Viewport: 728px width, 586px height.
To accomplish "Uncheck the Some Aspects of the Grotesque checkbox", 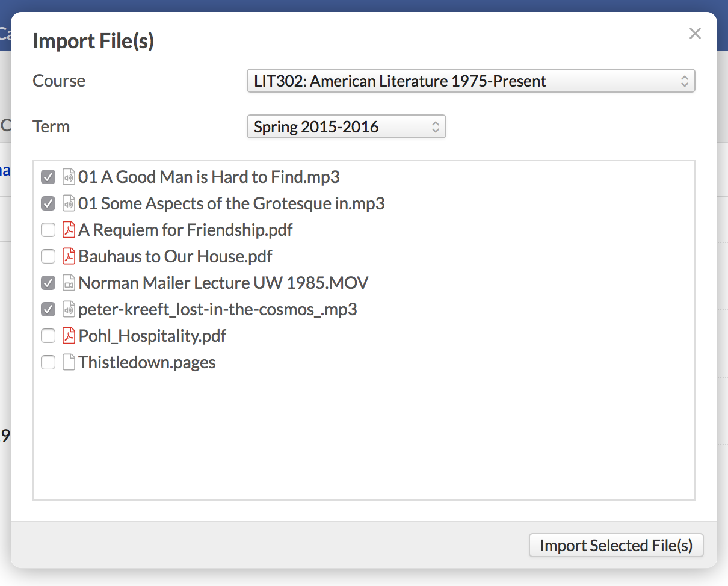I will 48,203.
